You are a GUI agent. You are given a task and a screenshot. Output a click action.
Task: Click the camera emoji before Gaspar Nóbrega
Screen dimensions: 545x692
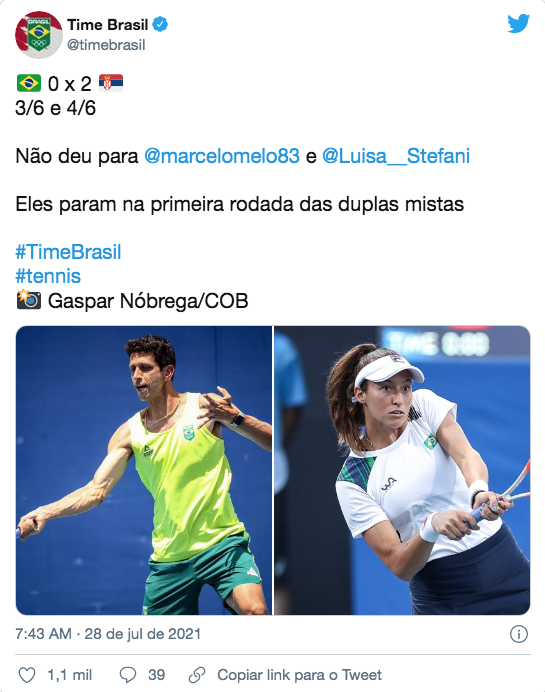(29, 300)
